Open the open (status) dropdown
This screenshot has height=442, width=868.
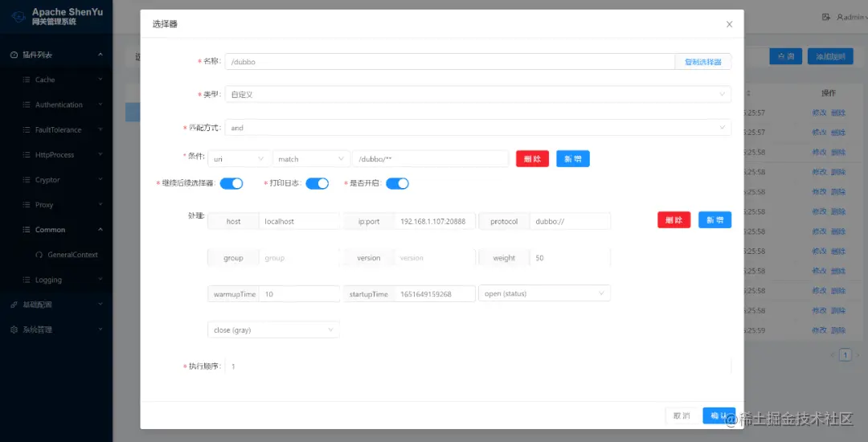(544, 294)
